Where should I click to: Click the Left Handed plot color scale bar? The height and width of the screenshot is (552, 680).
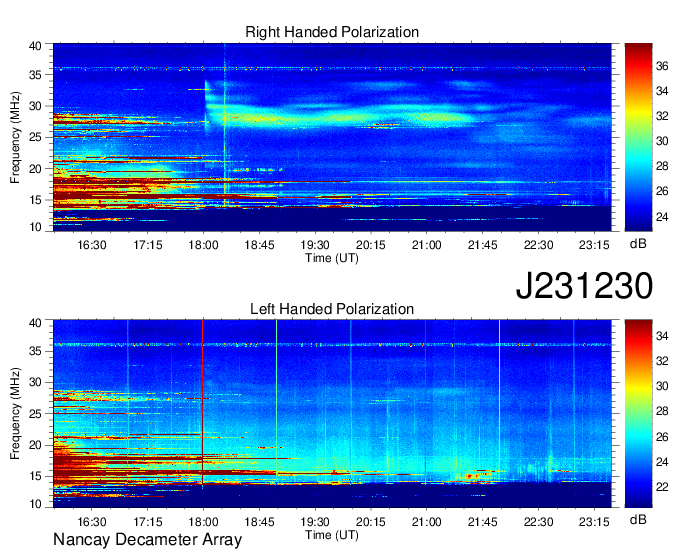(638, 414)
